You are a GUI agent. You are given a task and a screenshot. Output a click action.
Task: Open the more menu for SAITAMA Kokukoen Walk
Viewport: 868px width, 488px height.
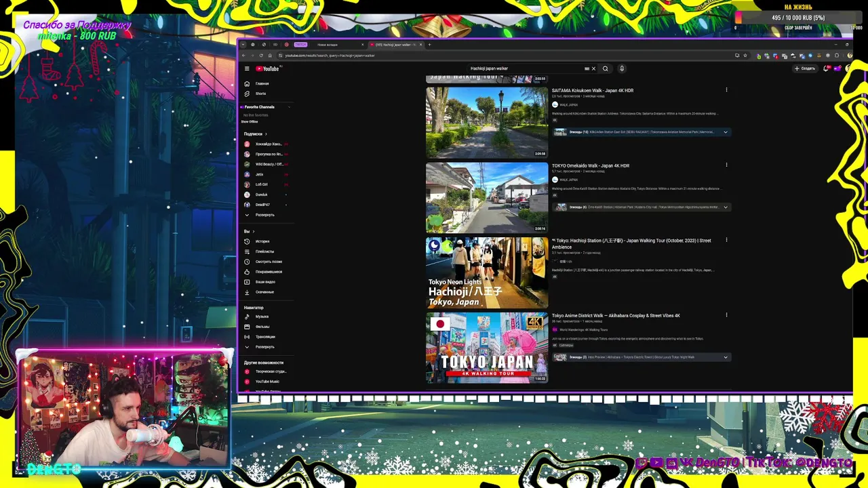[726, 90]
